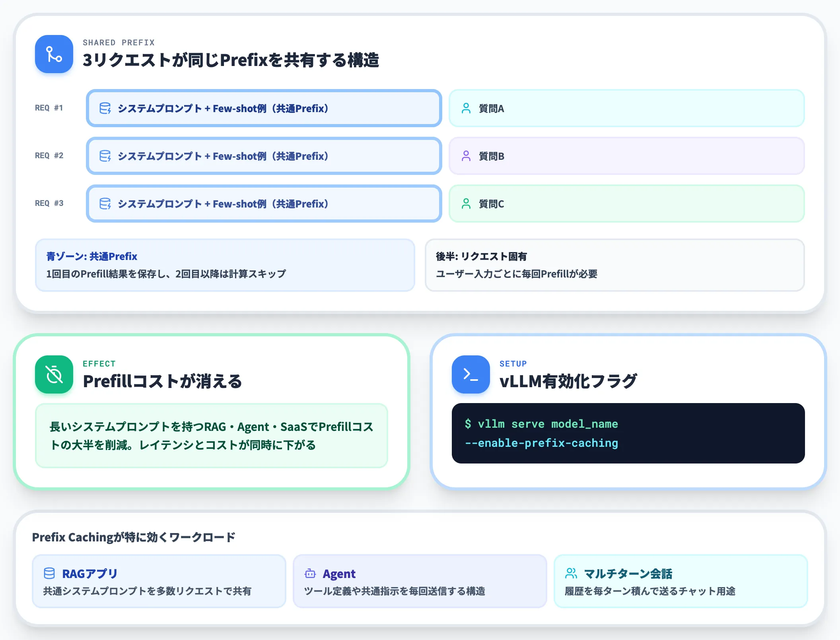Click the 質問B request box
840x640 pixels.
[627, 156]
